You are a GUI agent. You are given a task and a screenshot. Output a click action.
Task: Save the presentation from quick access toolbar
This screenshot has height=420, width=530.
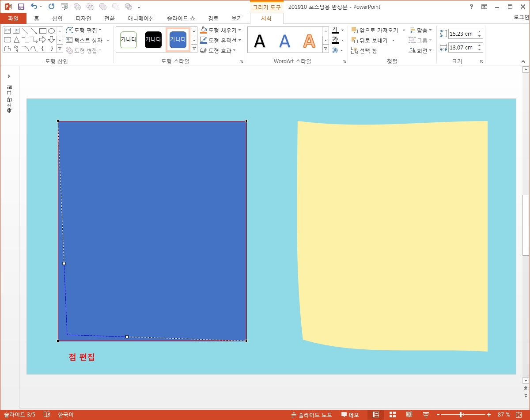(21, 7)
